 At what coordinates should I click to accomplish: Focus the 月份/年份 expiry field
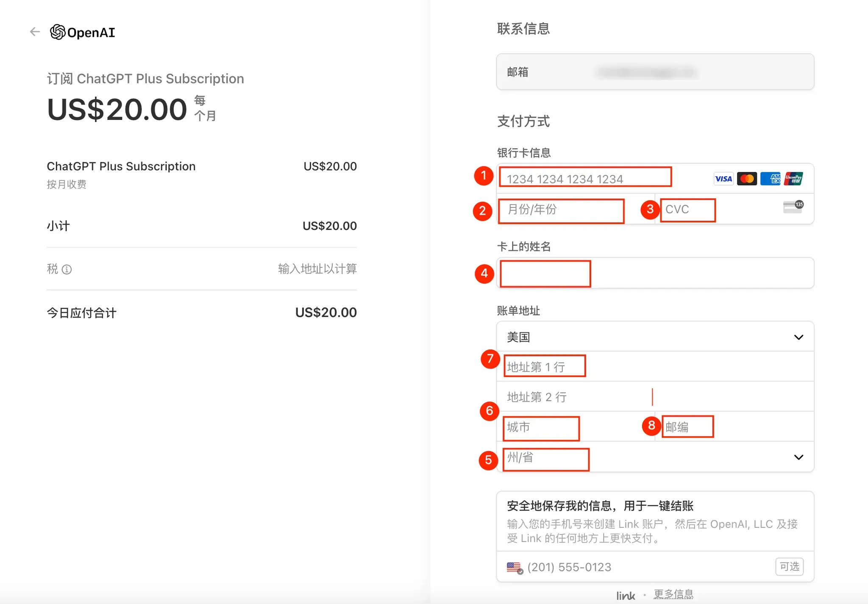(576, 209)
